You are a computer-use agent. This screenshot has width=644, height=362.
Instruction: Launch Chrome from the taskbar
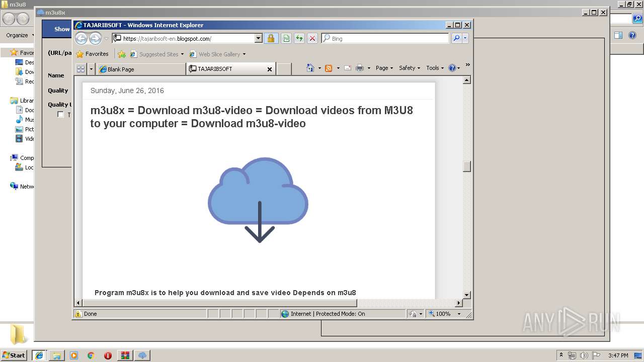[91, 355]
